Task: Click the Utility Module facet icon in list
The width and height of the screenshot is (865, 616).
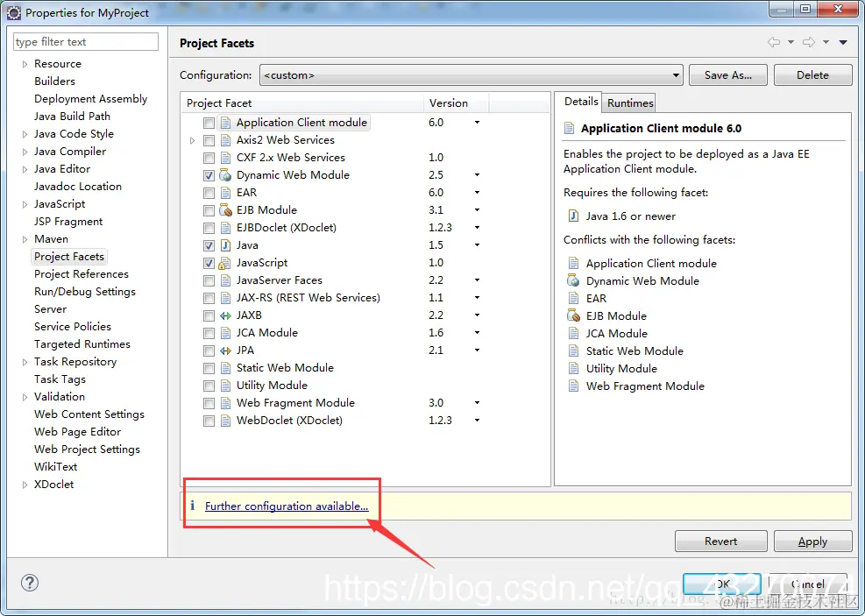Action: pos(225,386)
